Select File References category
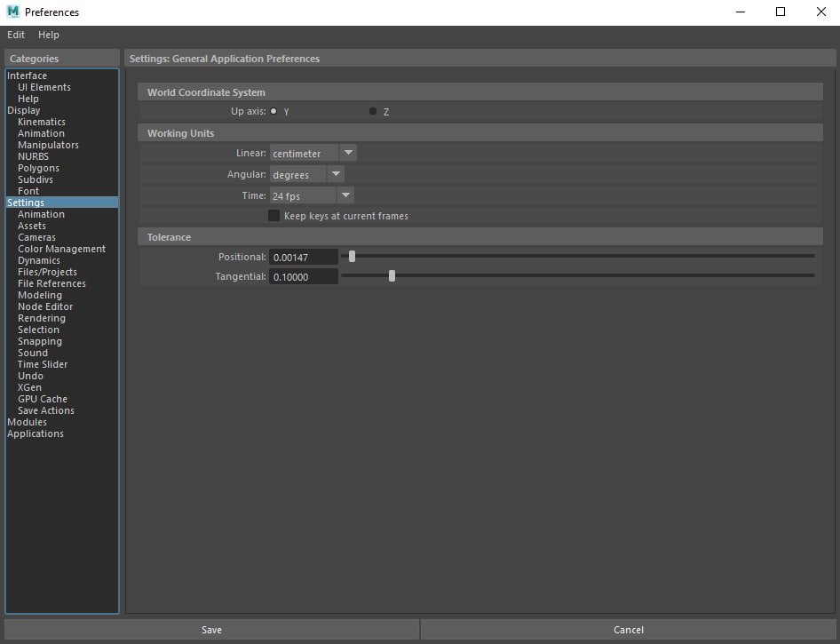Image resolution: width=840 pixels, height=644 pixels. click(52, 283)
